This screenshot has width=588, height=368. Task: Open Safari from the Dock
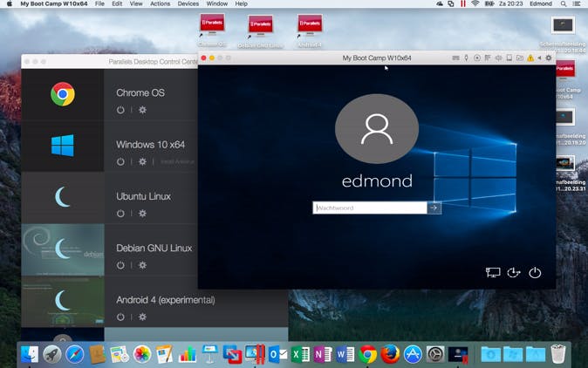(75, 354)
